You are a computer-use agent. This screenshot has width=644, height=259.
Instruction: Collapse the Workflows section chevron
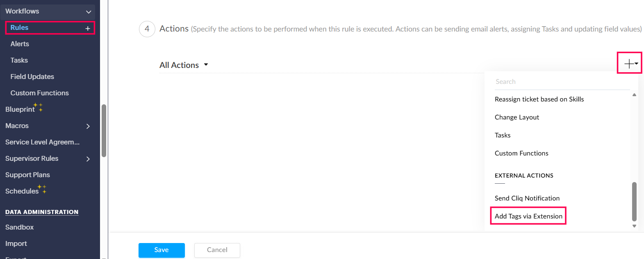(x=88, y=12)
